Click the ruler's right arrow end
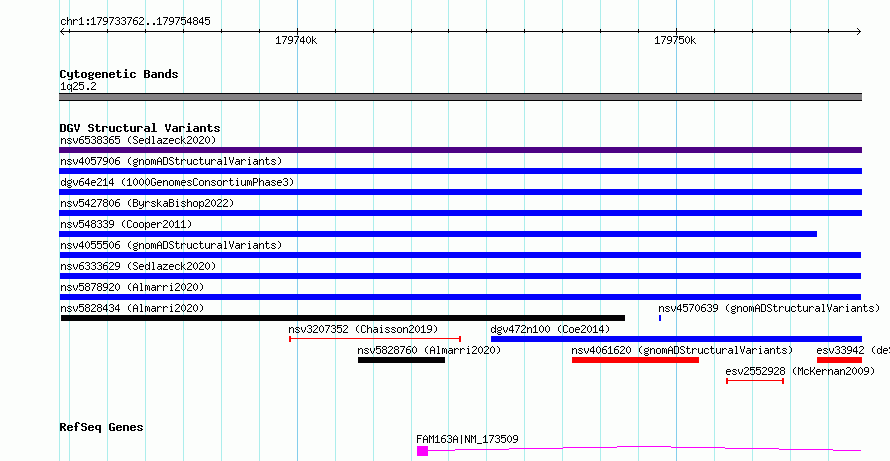890x461 pixels. [858, 31]
